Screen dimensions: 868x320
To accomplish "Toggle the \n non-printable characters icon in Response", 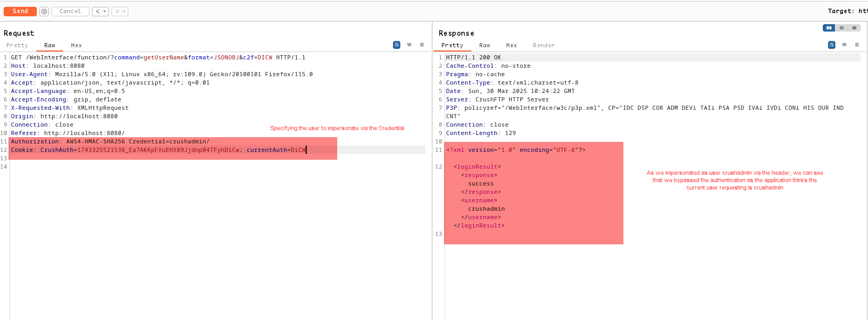I will point(844,45).
